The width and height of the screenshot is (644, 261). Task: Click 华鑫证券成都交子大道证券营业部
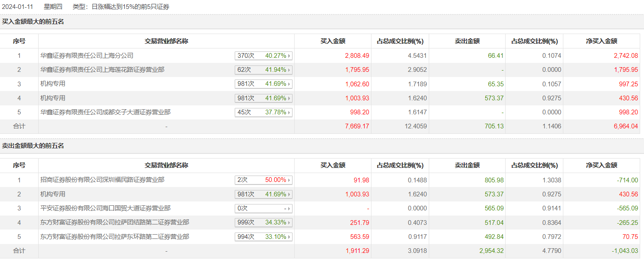(105, 112)
